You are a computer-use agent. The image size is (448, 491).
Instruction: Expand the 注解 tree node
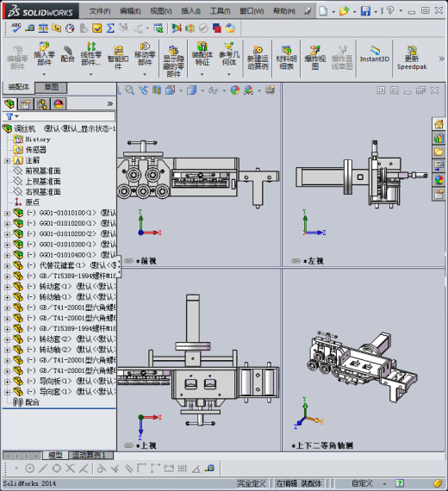[7, 160]
